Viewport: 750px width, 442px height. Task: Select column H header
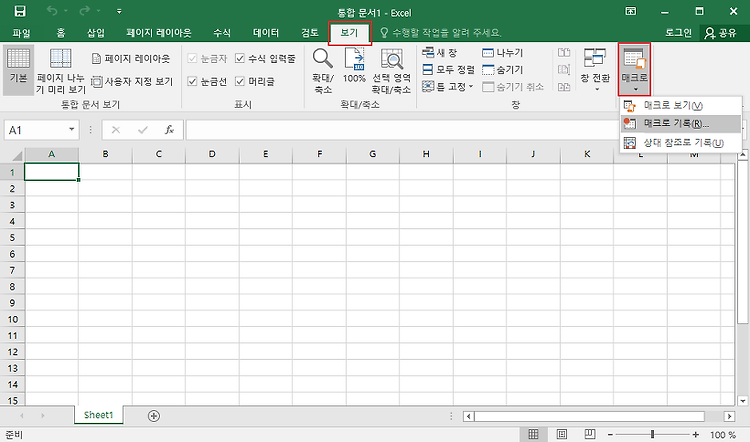click(426, 154)
